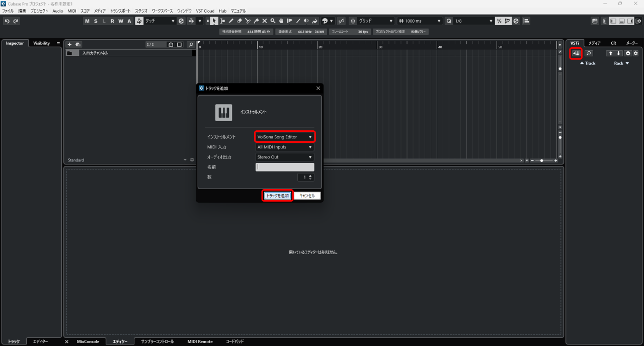
Task: Open the VoiSona Song Editor instrument dropdown
Action: click(x=285, y=137)
